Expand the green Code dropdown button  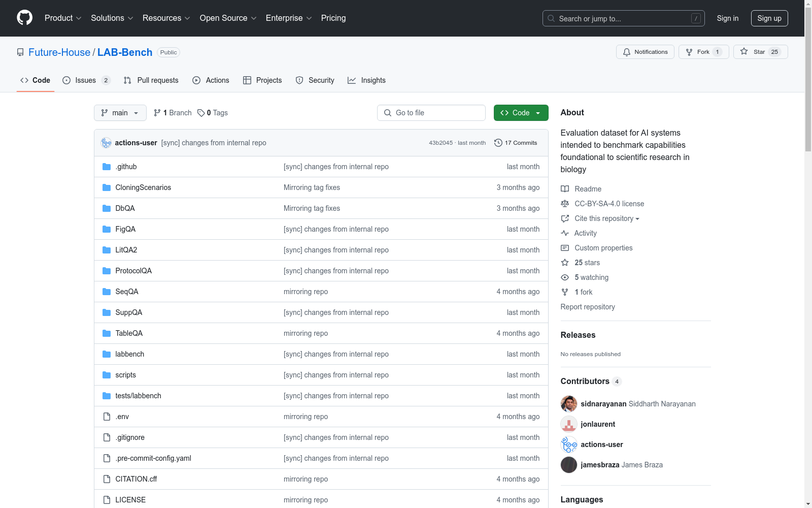(x=521, y=113)
